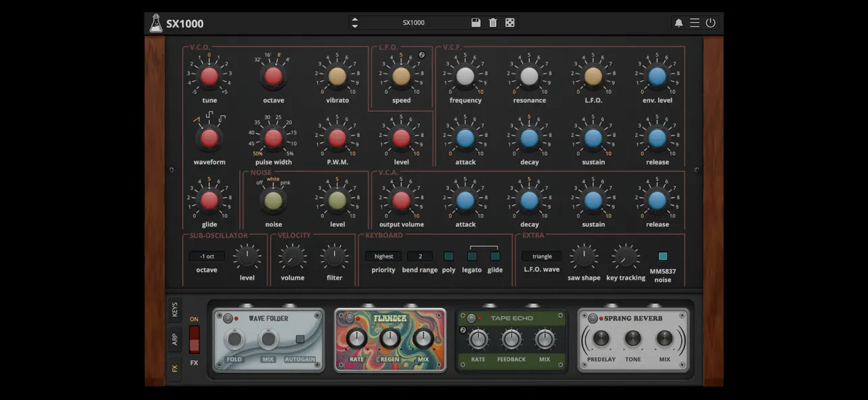
Task: Click the dice icon to randomize preset
Action: tap(510, 22)
